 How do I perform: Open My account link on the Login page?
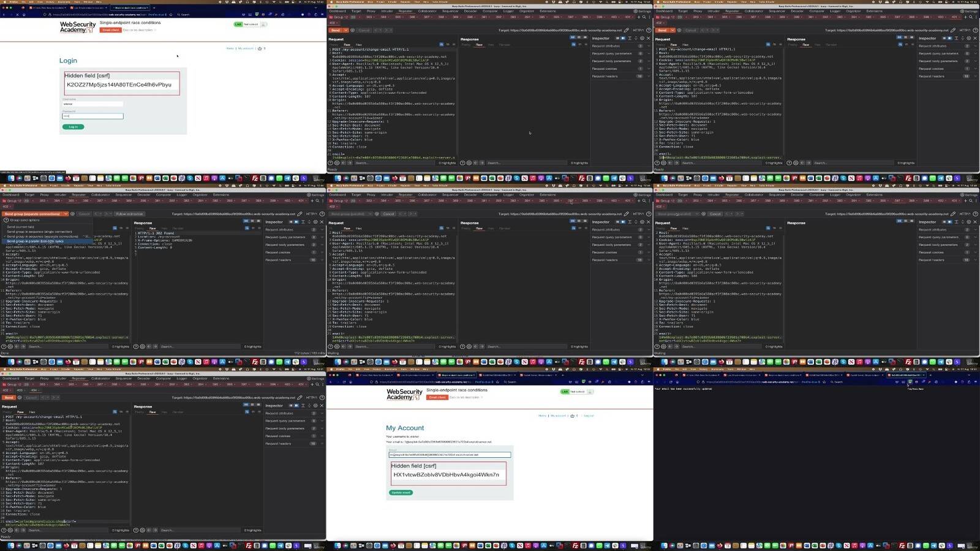(246, 48)
